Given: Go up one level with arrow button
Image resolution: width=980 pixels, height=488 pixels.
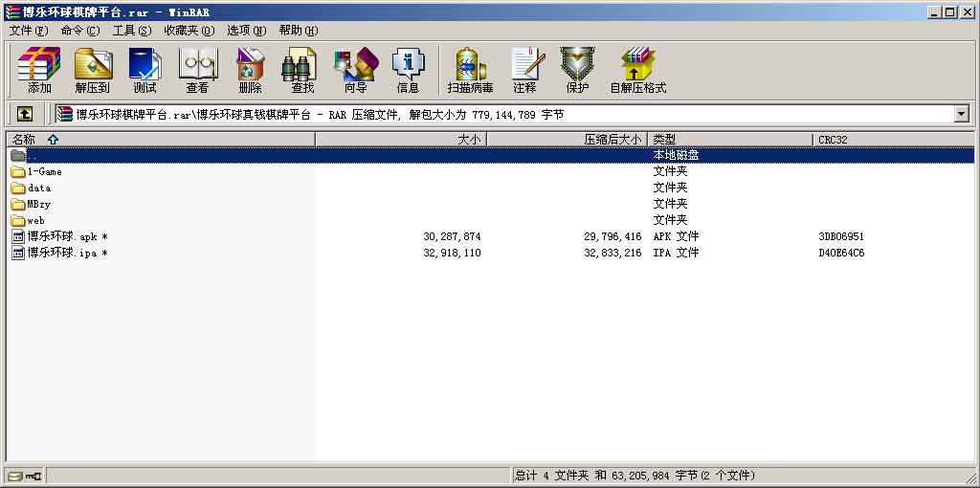Looking at the screenshot, I should pos(25,114).
